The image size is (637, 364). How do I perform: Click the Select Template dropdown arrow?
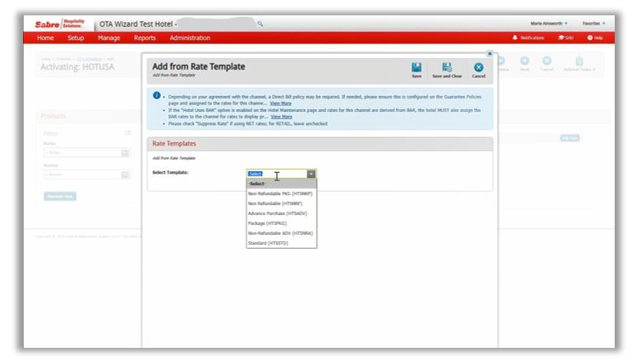pos(310,174)
